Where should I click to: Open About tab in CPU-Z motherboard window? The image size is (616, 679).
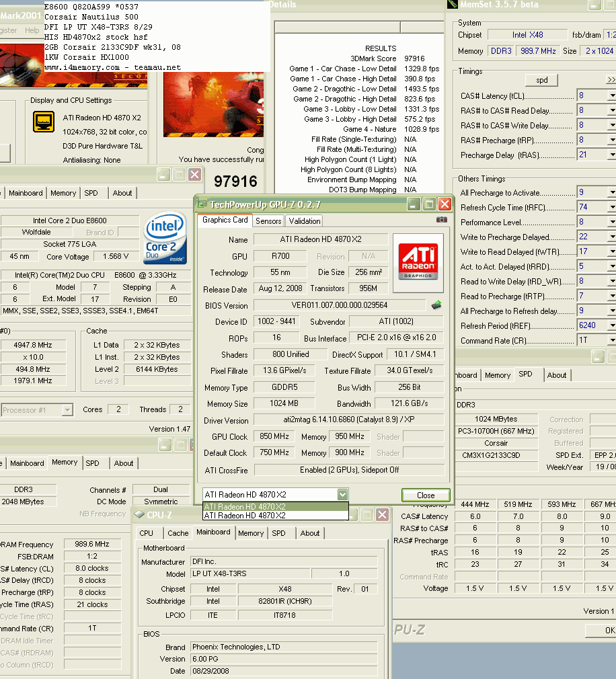click(310, 533)
